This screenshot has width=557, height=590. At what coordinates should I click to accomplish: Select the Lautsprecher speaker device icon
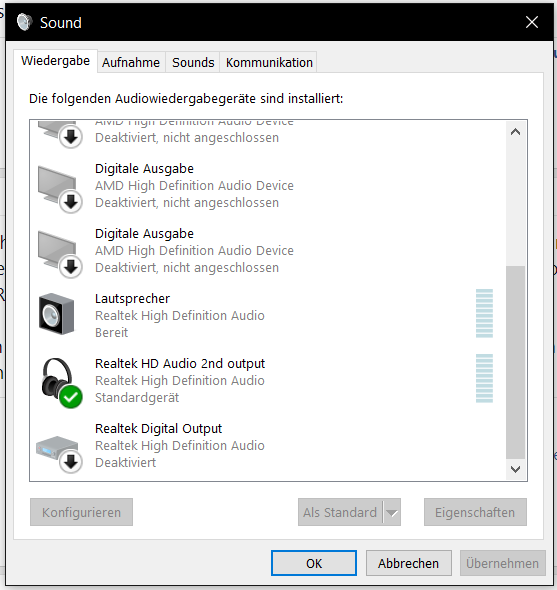click(56, 314)
